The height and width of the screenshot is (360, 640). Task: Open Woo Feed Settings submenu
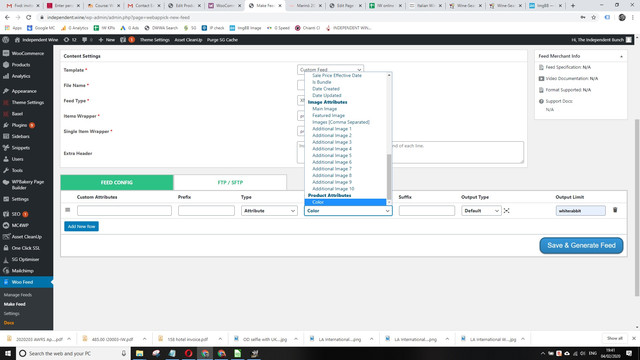pos(11,313)
